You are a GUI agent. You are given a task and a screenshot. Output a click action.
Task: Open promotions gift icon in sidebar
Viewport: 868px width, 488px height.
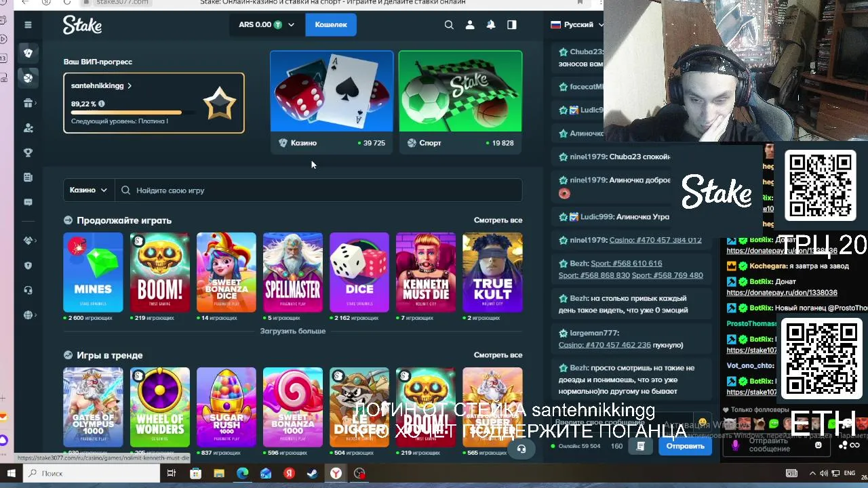(x=28, y=103)
